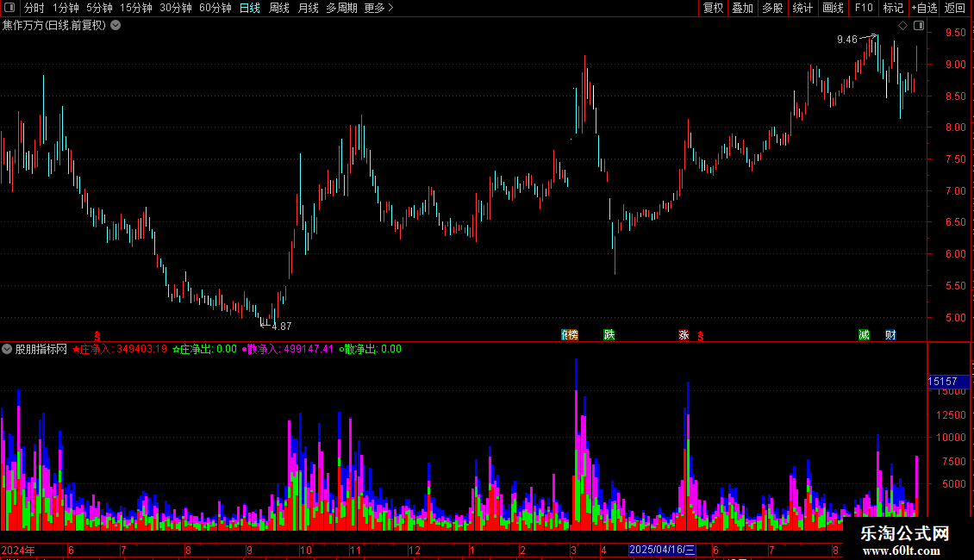The width and height of the screenshot is (974, 560).
Task: Click the 散净出 value label
Action: point(371,349)
